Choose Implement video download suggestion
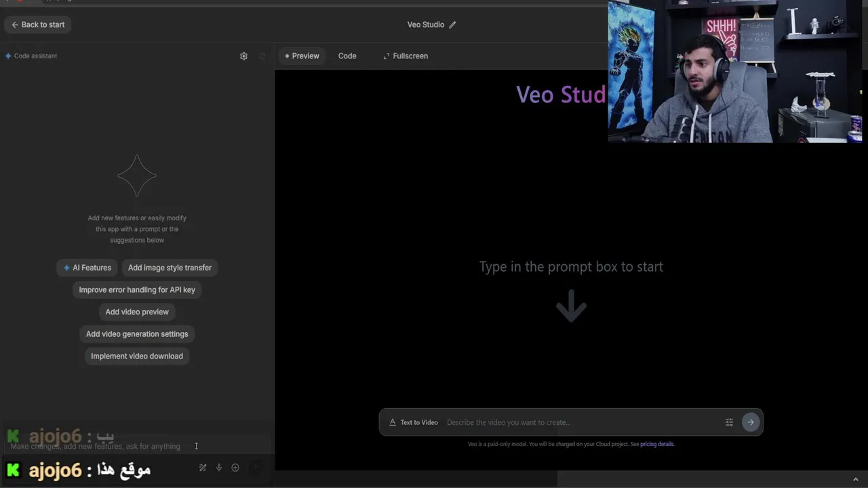This screenshot has width=868, height=488. tap(137, 356)
